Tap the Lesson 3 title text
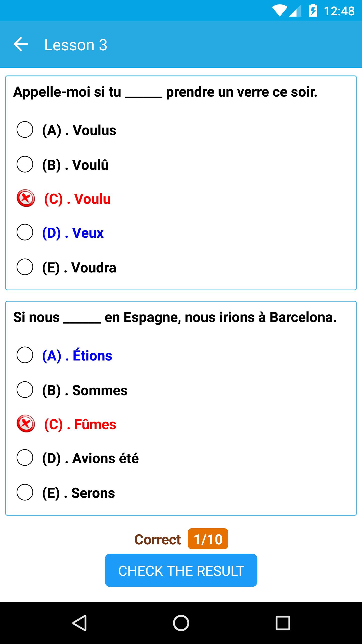The image size is (362, 644). [x=76, y=45]
